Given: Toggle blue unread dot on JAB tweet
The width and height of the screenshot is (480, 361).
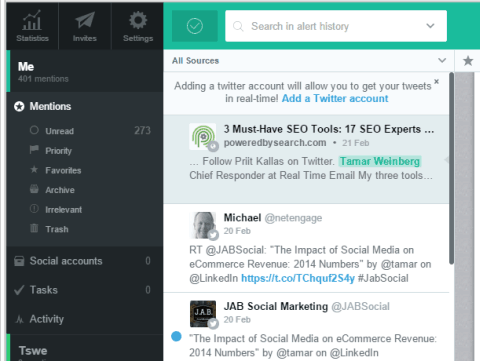Looking at the screenshot, I should pos(176,336).
